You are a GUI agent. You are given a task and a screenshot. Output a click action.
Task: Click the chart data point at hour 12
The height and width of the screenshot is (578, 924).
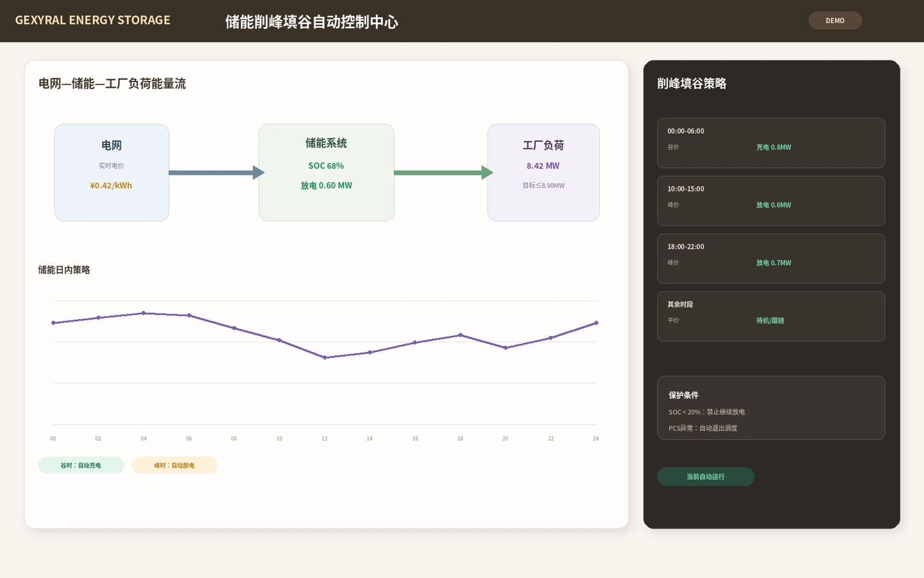click(325, 358)
